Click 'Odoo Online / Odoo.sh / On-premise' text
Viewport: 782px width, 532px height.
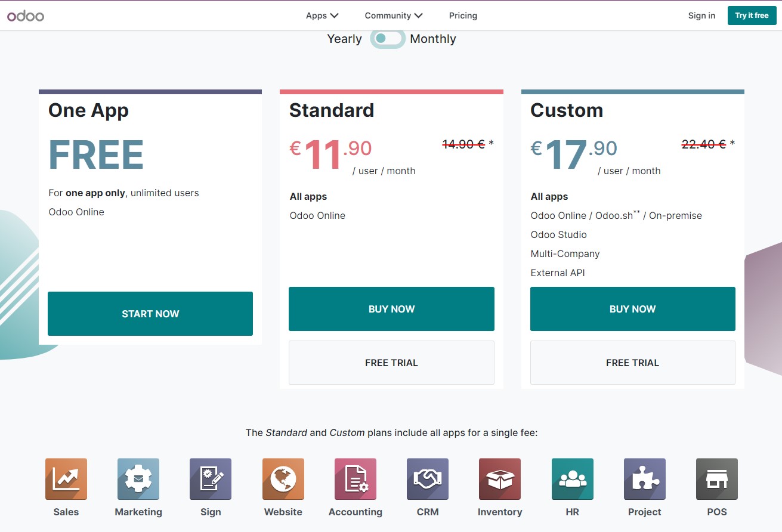tap(616, 215)
